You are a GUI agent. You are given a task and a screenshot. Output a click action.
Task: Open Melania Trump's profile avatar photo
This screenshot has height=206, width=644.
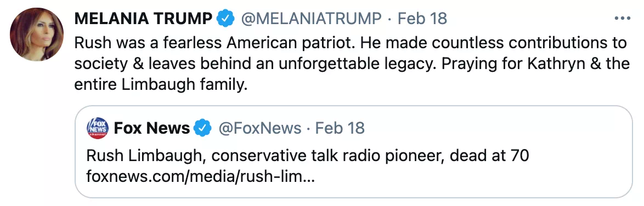click(37, 34)
